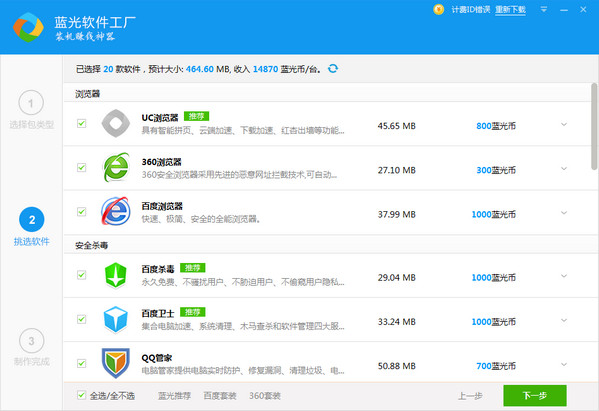This screenshot has width=599, height=411.
Task: Click the 百度浏览器 app icon
Action: click(116, 211)
